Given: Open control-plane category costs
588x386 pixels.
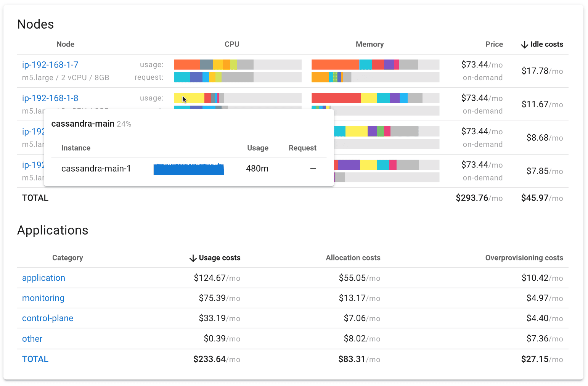Looking at the screenshot, I should tap(48, 318).
